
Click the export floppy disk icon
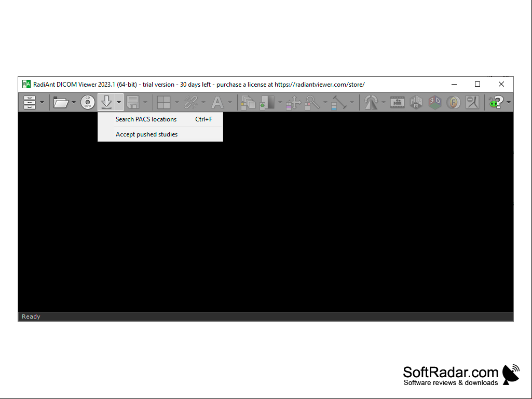click(x=133, y=102)
